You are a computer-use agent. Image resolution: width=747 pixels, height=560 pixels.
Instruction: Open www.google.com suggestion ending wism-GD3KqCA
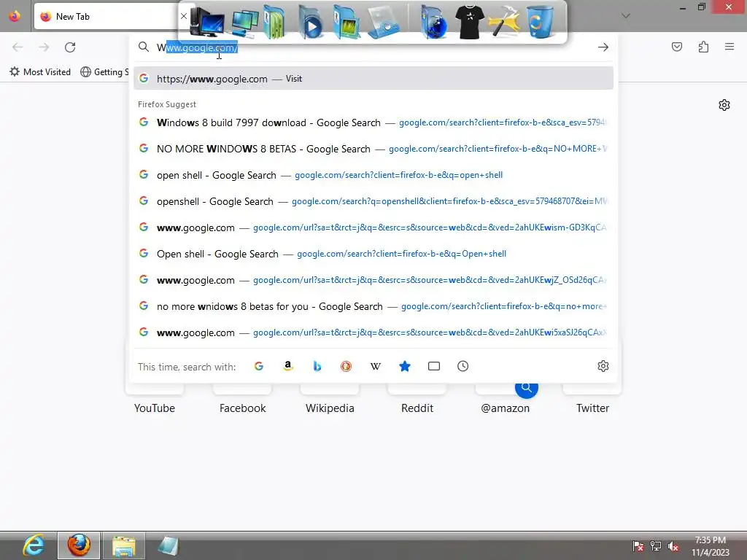pos(373,227)
